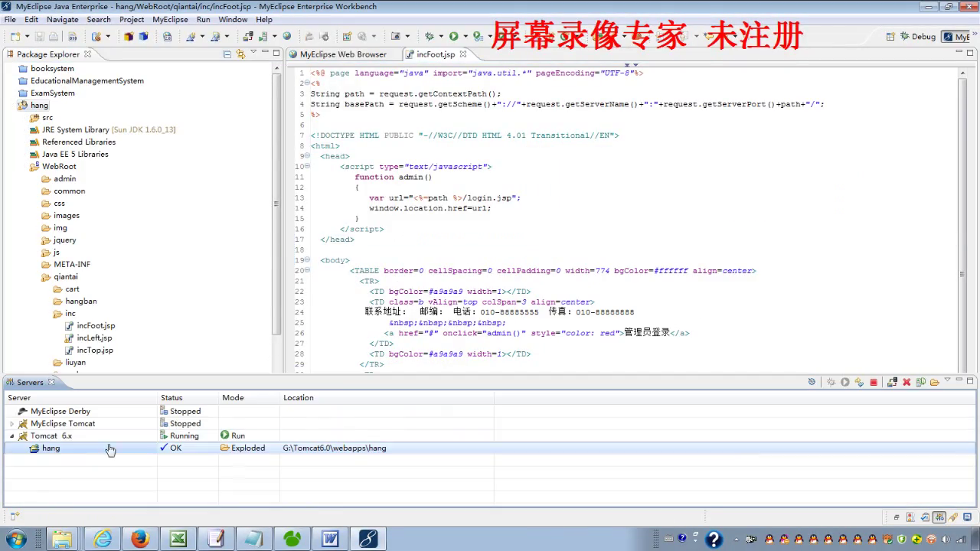Open the Window menu
Viewport: 980px width, 551px height.
coord(233,19)
